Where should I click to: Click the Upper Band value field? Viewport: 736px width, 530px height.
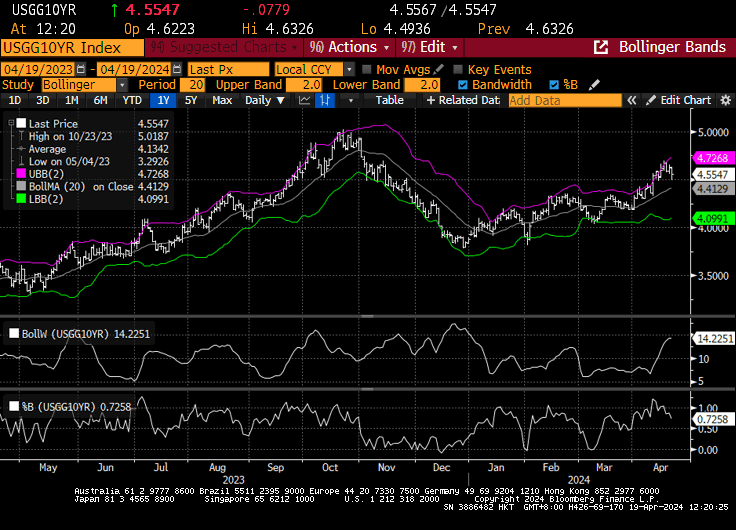pos(304,85)
